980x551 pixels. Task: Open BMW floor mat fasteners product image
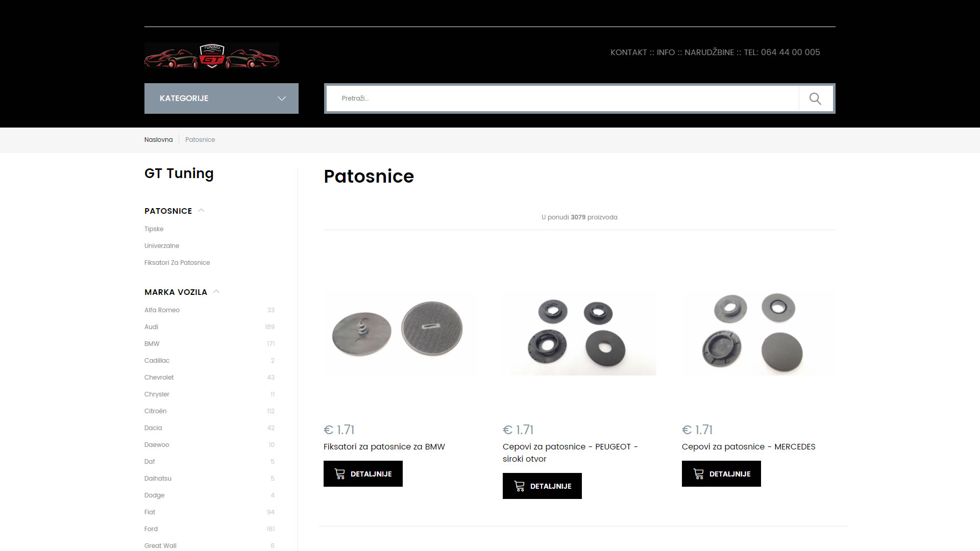[400, 332]
